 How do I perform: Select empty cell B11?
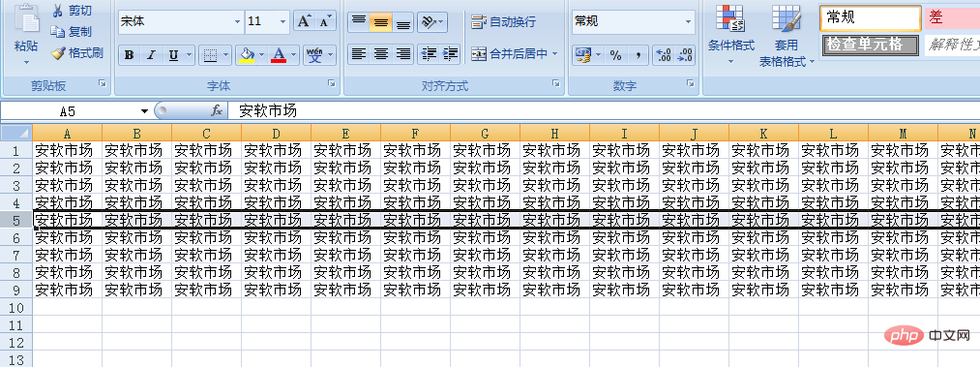point(136,325)
